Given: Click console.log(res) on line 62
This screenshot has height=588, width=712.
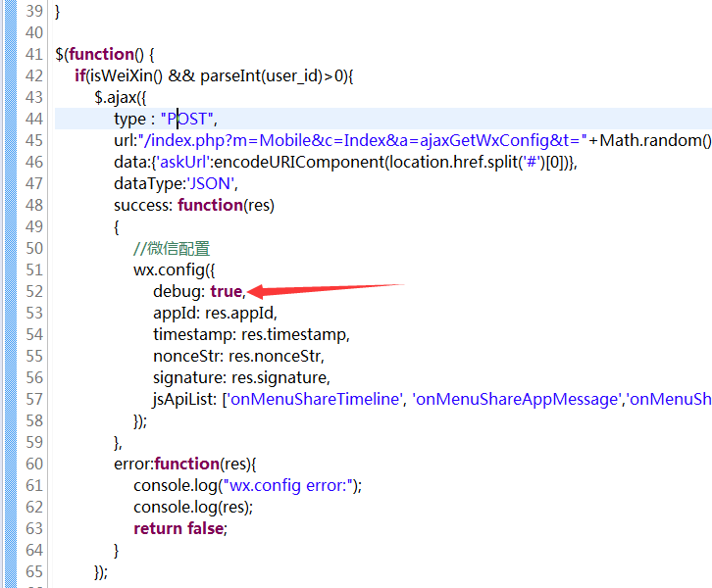Looking at the screenshot, I should tap(193, 507).
